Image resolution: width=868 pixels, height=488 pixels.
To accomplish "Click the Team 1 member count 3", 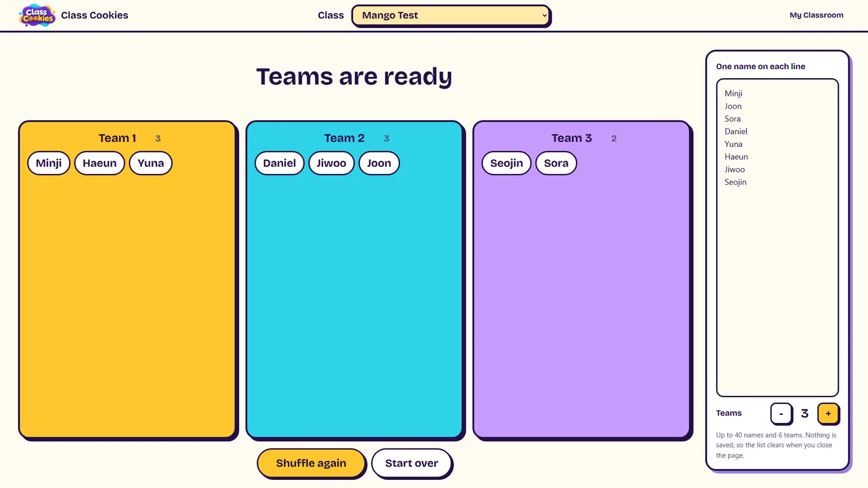I will tap(158, 139).
